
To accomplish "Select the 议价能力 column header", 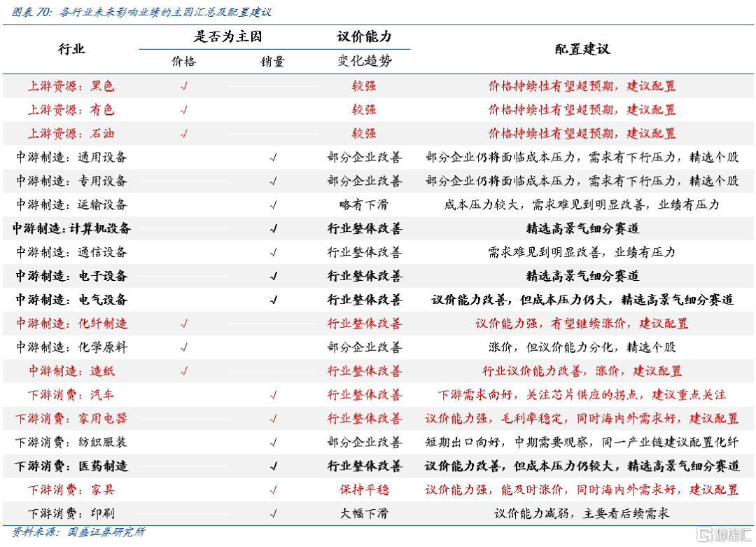I will point(364,36).
